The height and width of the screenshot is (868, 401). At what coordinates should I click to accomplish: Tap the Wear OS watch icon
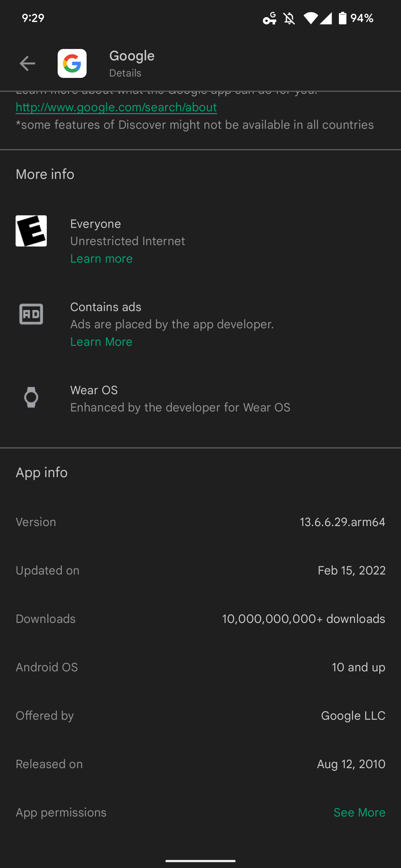click(x=31, y=397)
